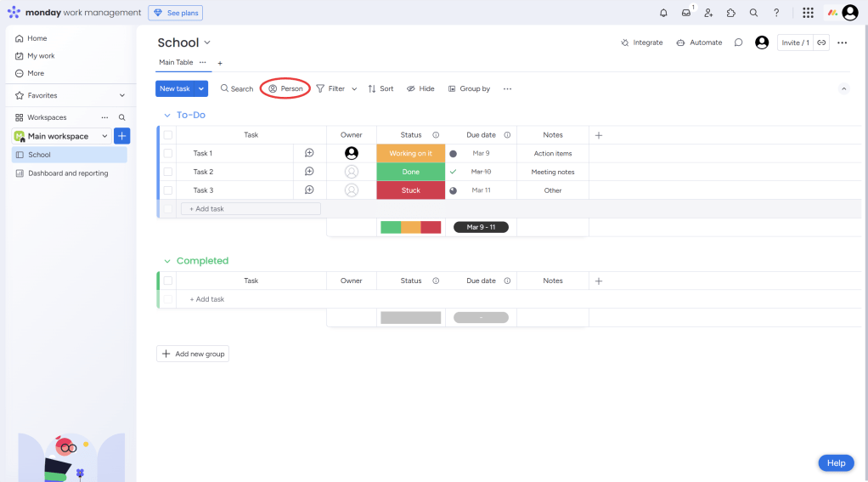
Task: Click the help question mark icon
Action: tap(776, 13)
